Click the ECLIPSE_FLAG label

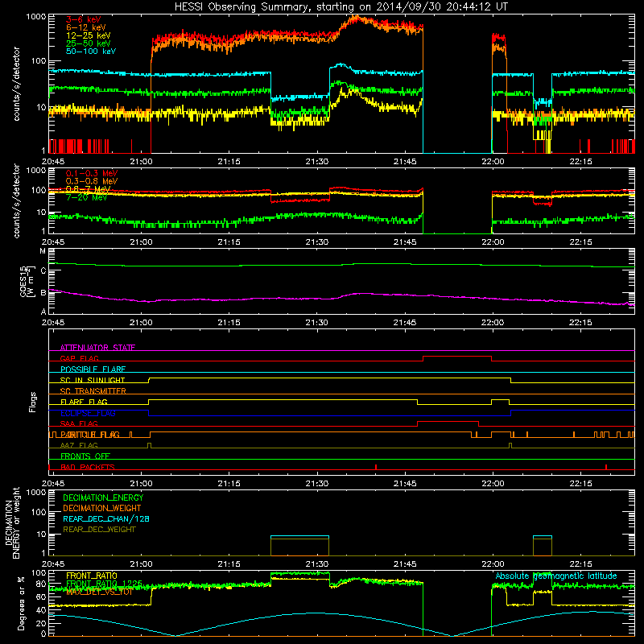coord(88,413)
